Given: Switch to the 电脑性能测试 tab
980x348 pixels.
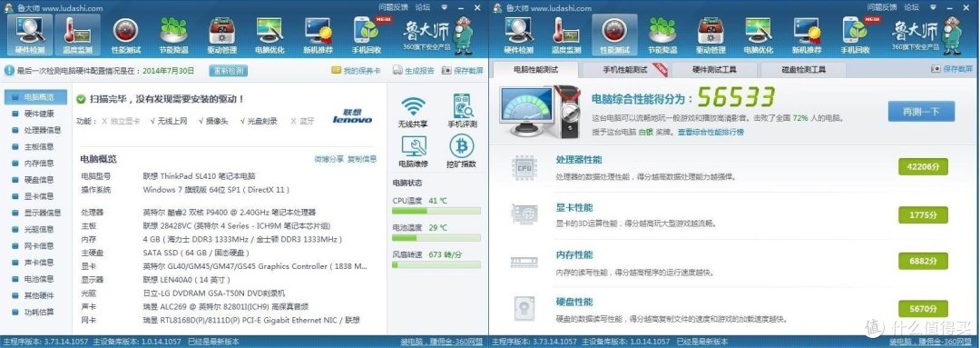Looking at the screenshot, I should pos(535,69).
